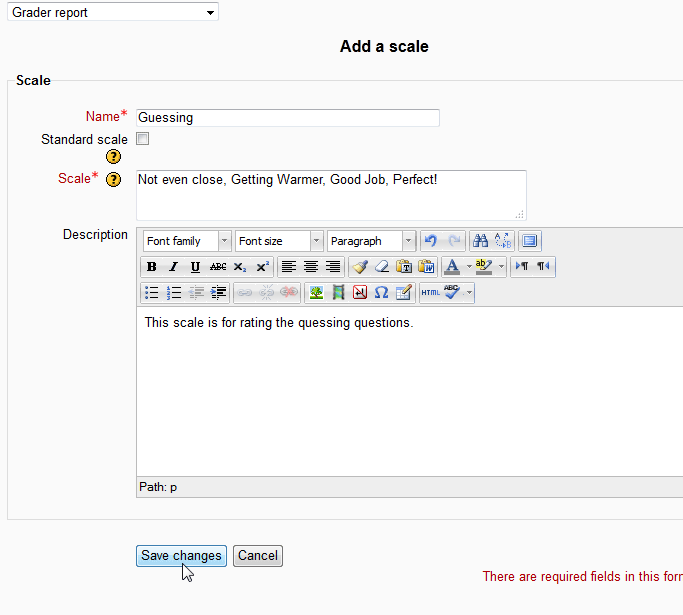Click Paste as plain text icon
Screen dimensions: 683x615
[404, 267]
